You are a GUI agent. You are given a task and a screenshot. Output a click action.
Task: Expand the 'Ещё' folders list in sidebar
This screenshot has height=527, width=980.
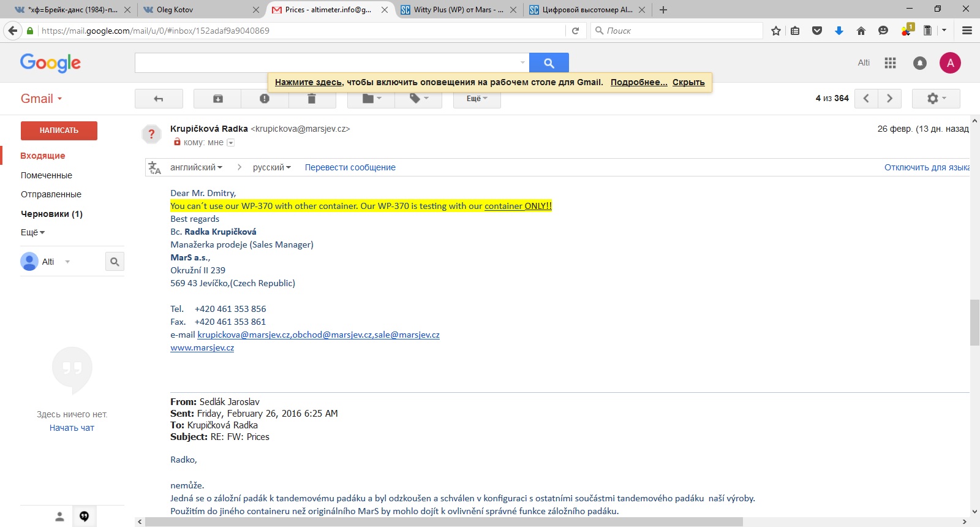[33, 232]
